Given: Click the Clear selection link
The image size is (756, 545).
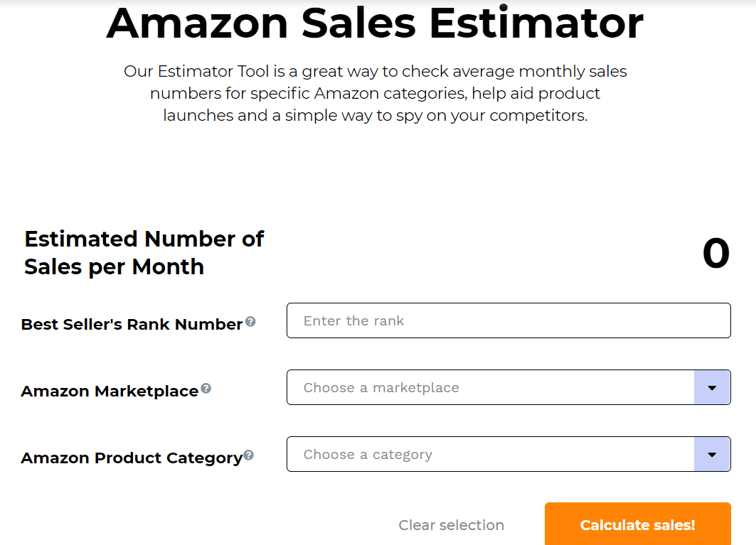Looking at the screenshot, I should tap(452, 525).
